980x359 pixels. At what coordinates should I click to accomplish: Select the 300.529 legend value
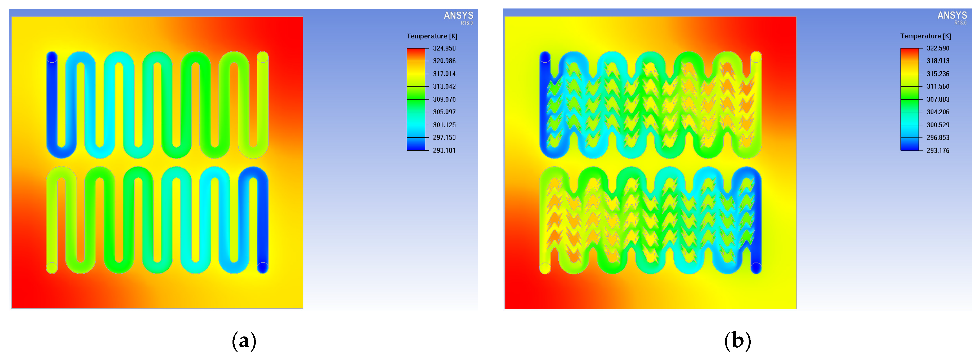pos(938,125)
